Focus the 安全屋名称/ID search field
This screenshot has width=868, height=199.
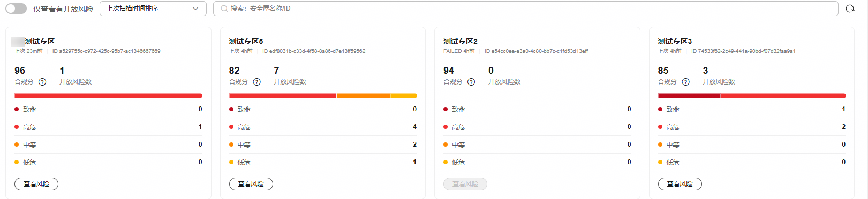[526, 9]
